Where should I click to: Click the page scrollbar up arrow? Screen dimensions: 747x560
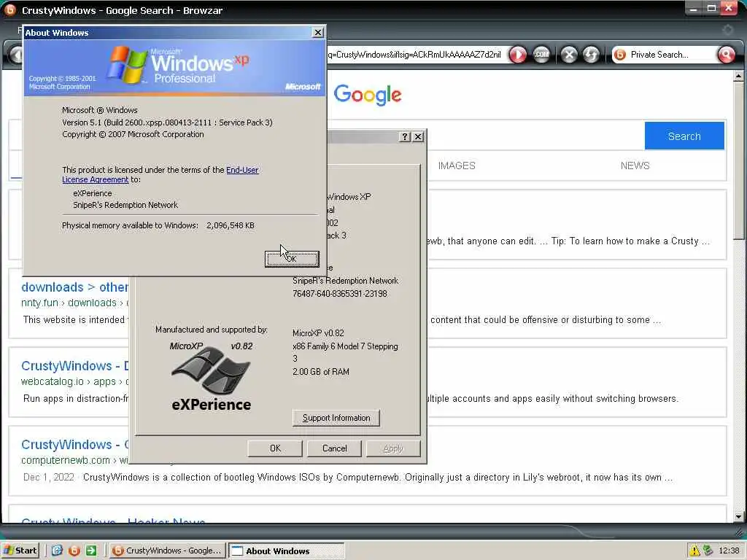(x=738, y=76)
